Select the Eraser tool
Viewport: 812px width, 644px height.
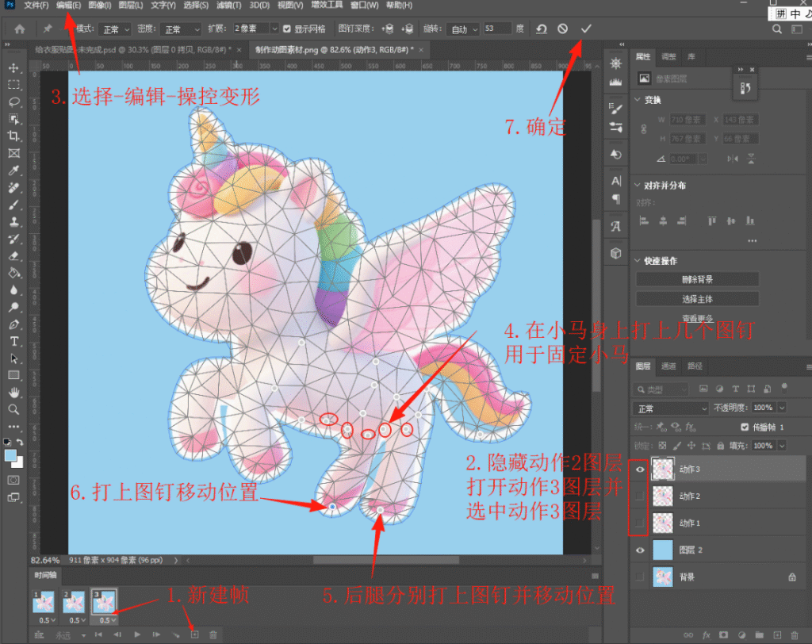14,256
